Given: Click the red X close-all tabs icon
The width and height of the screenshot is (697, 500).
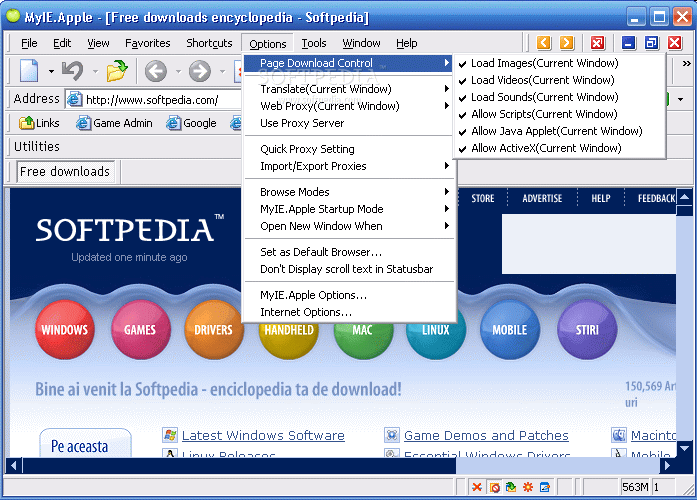Looking at the screenshot, I should coord(597,43).
